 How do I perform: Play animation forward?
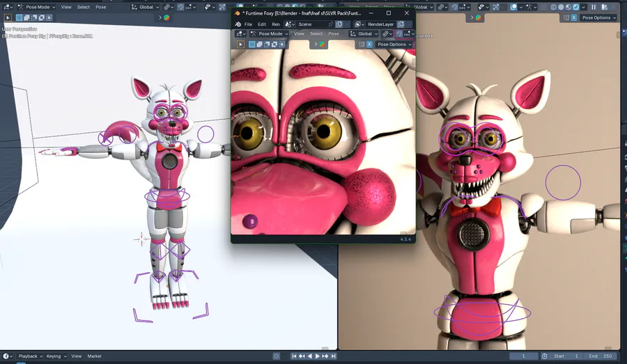(318, 356)
